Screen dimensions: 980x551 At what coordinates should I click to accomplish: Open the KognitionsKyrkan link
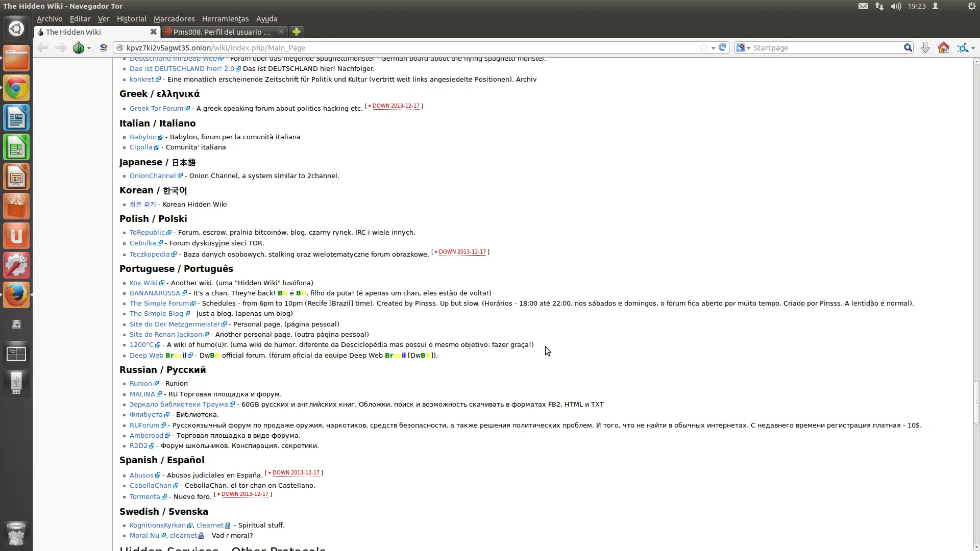coord(158,525)
